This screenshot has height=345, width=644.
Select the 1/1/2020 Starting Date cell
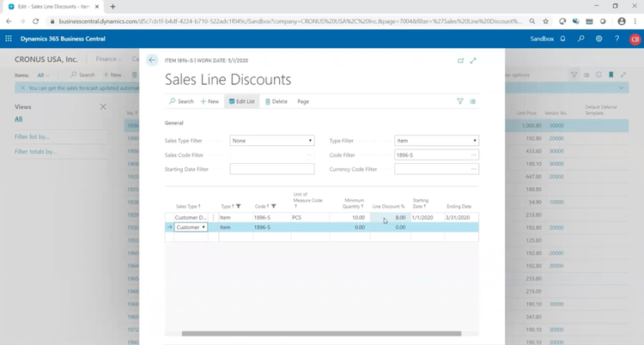(x=428, y=217)
